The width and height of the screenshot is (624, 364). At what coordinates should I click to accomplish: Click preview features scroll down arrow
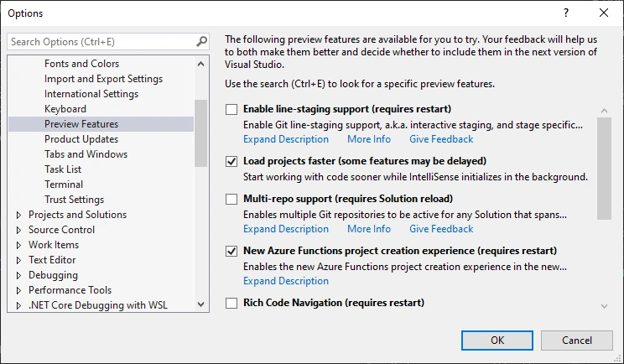604,306
